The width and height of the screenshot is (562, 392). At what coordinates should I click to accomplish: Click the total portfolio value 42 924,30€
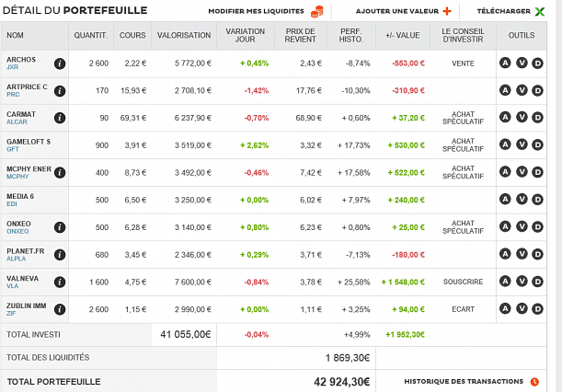(341, 382)
